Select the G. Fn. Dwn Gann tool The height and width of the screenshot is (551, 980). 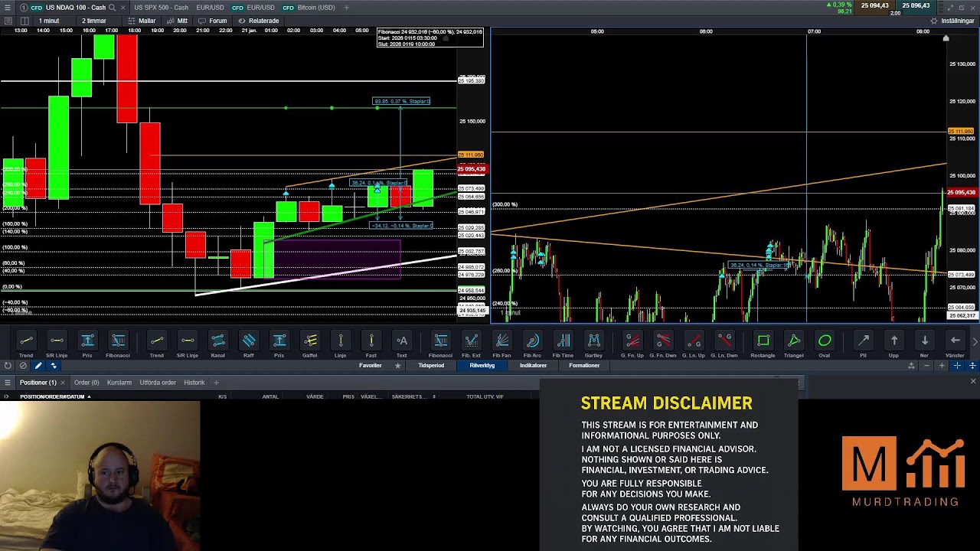point(663,344)
